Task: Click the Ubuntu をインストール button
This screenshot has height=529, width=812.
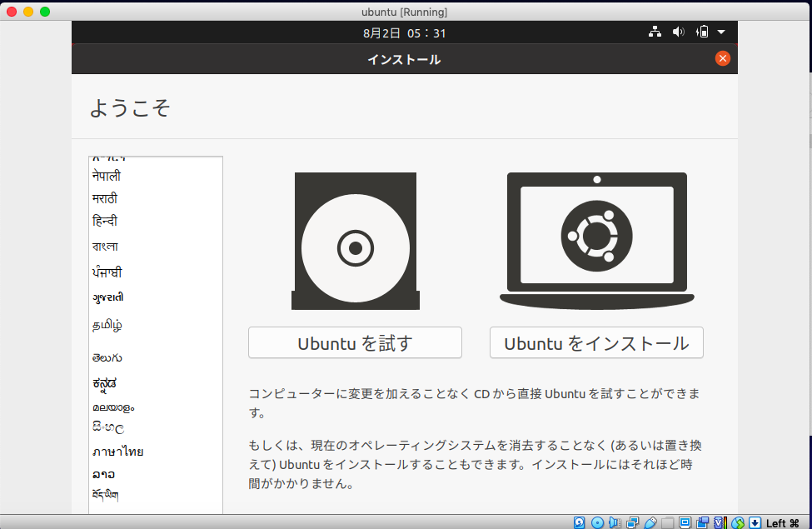Action: click(x=596, y=342)
